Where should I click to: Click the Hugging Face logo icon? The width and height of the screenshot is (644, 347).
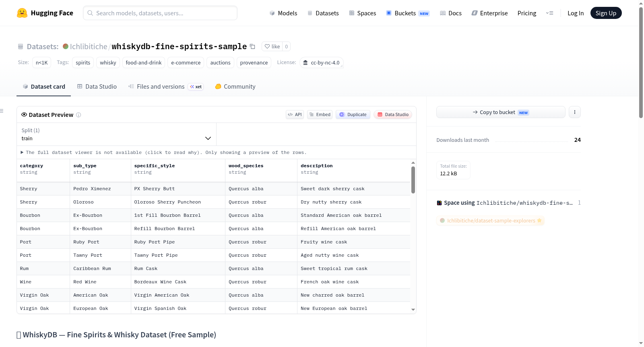point(22,13)
